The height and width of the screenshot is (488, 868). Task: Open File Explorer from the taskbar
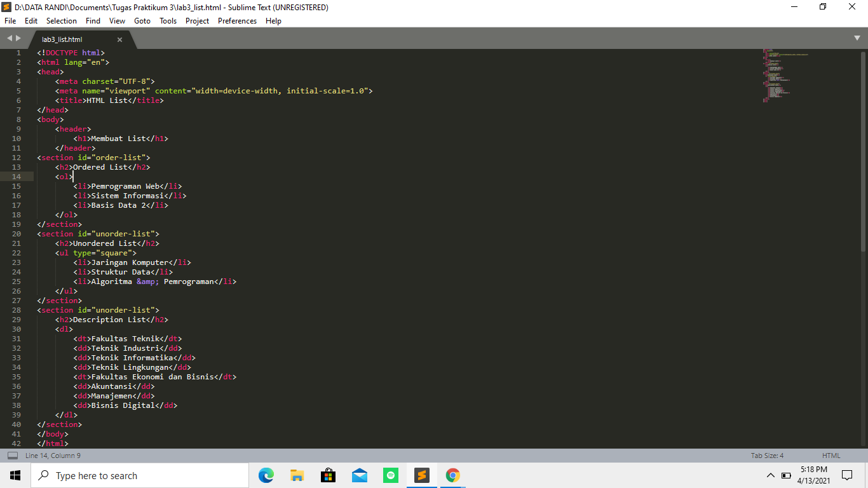297,475
